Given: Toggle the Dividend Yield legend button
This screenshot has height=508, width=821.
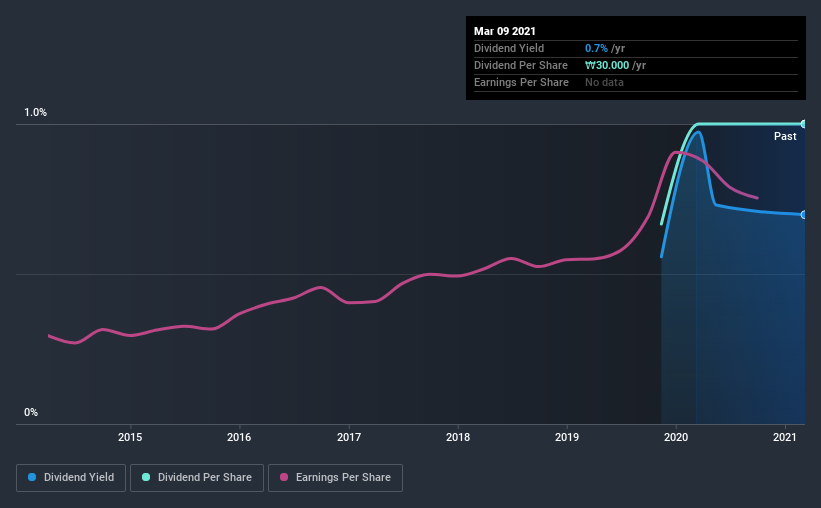Looking at the screenshot, I should 71,478.
